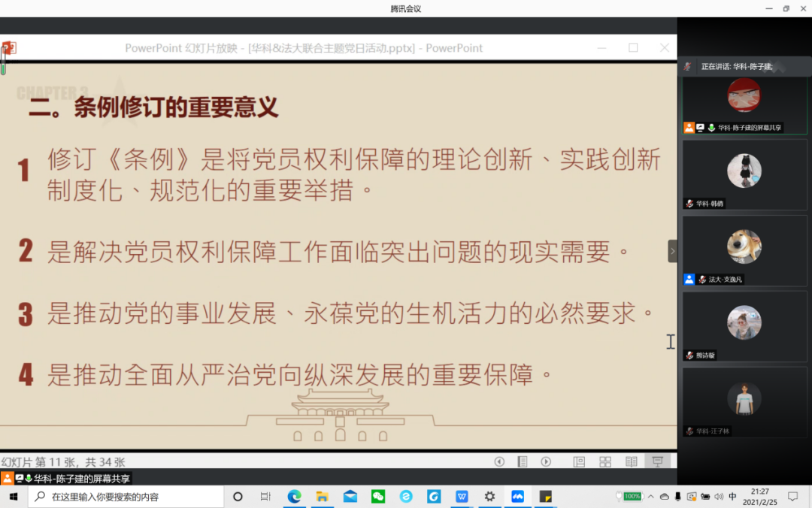Select 熊诗凝 participant avatar tile
812x508 pixels.
point(744,323)
